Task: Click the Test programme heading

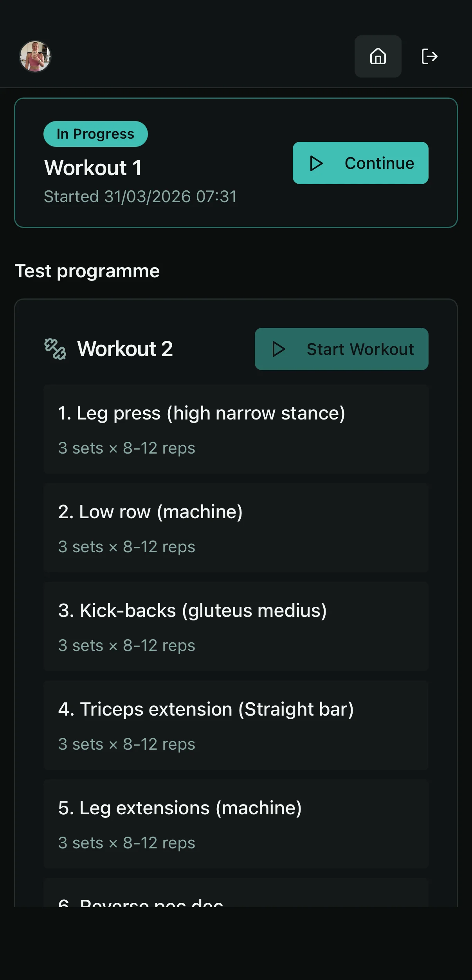Action: coord(87,271)
